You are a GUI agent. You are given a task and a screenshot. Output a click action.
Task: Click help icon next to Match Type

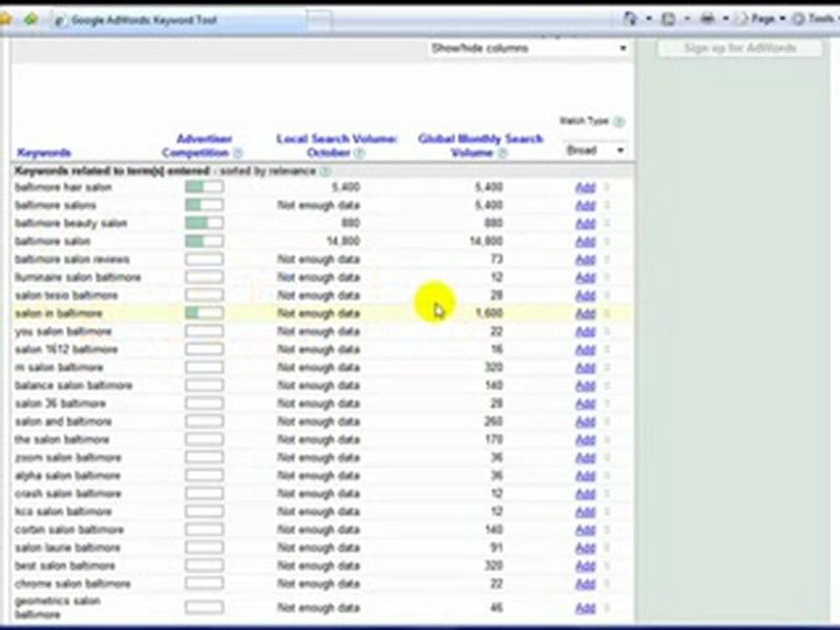click(619, 122)
